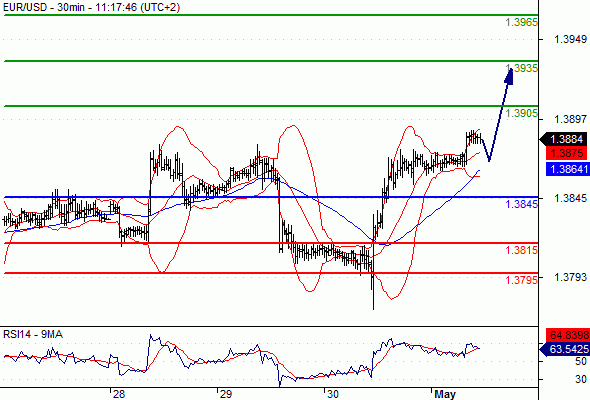The image size is (590, 400).
Task: Click the date marker 29 on time axis
Action: [x=226, y=394]
